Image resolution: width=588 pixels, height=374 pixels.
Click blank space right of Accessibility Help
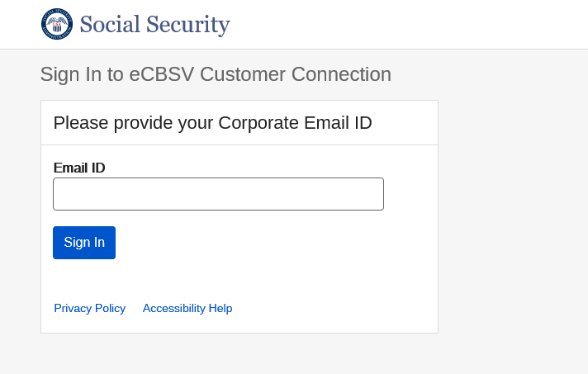tap(330, 308)
